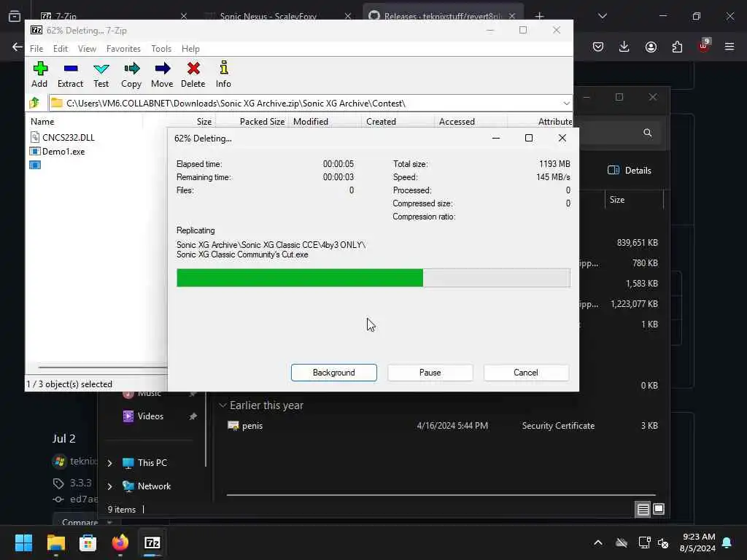747x560 pixels.
Task: Open the Firefox extensions icon
Action: [x=677, y=47]
